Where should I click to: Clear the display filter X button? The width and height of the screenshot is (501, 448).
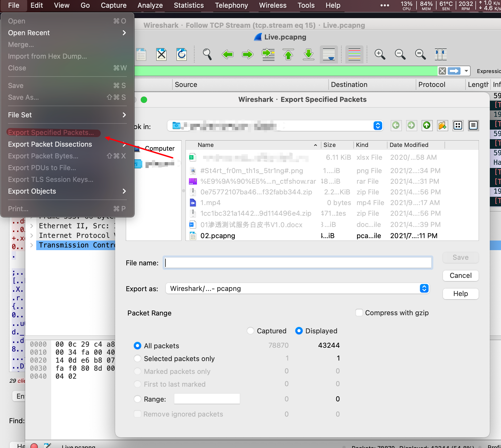pos(442,71)
